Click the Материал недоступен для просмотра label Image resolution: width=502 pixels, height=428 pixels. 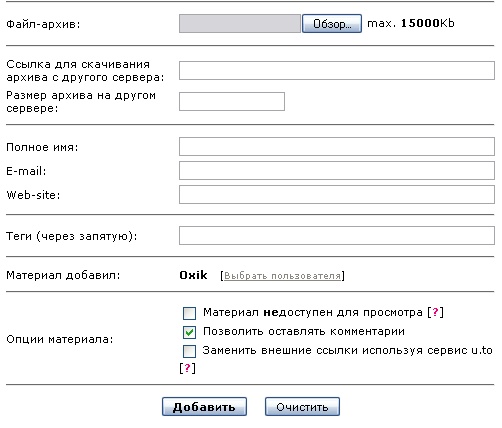313,312
